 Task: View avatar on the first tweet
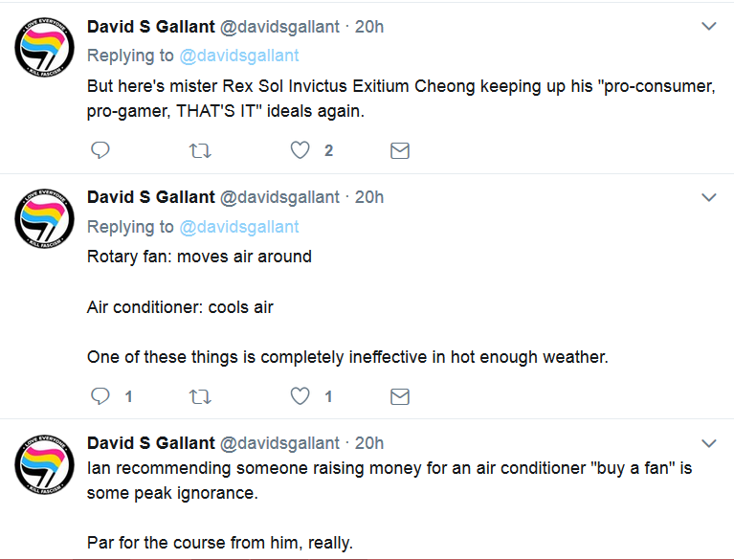click(x=44, y=47)
